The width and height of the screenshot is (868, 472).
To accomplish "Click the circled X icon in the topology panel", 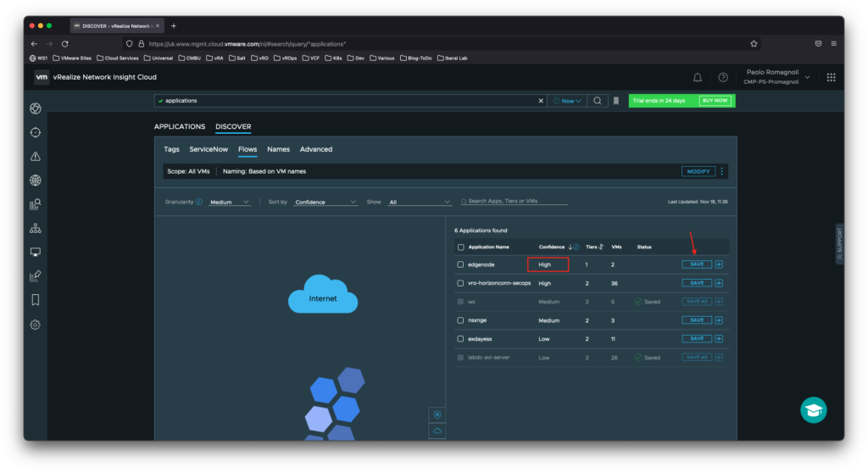I will pos(437,414).
